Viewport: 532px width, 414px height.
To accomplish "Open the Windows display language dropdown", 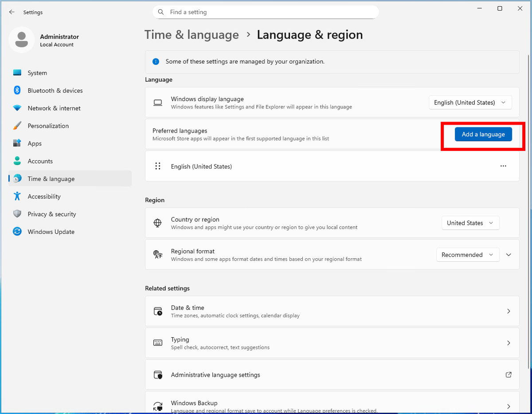I will tap(470, 103).
